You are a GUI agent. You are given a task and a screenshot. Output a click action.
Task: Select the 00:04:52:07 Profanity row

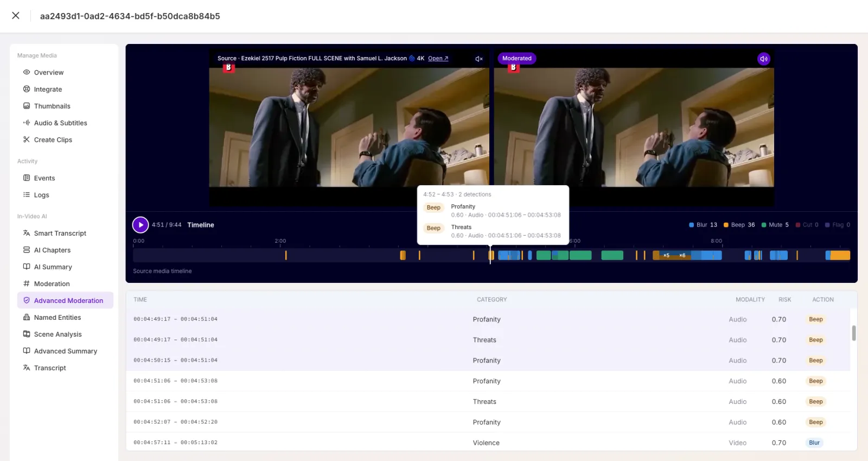point(488,422)
